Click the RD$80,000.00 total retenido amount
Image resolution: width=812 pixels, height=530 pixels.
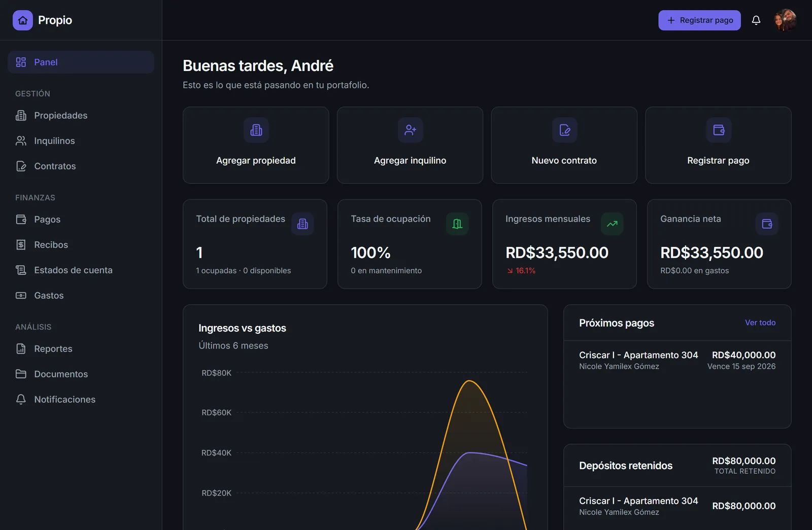(743, 461)
